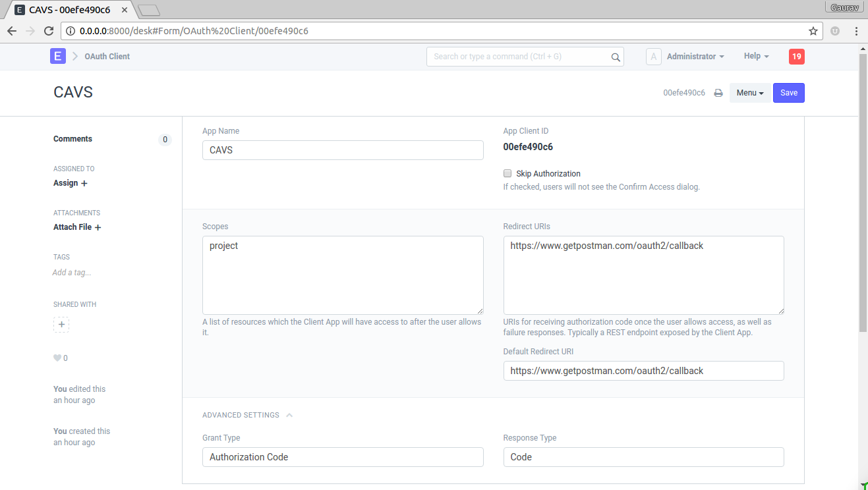Open the Administrator user dropdown
Image resolution: width=868 pixels, height=490 pixels.
(x=695, y=57)
